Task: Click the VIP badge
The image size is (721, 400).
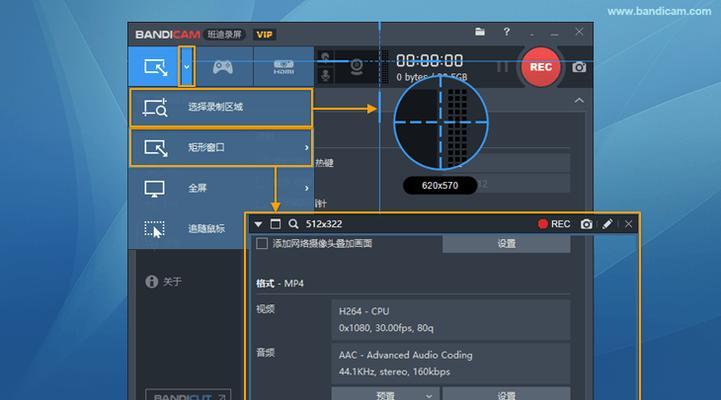Action: (264, 34)
